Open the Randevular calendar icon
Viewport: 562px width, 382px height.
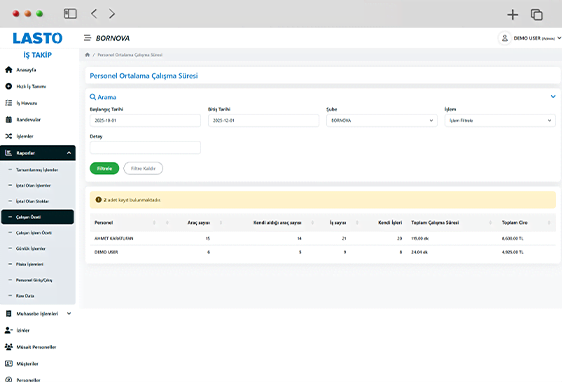coord(9,120)
